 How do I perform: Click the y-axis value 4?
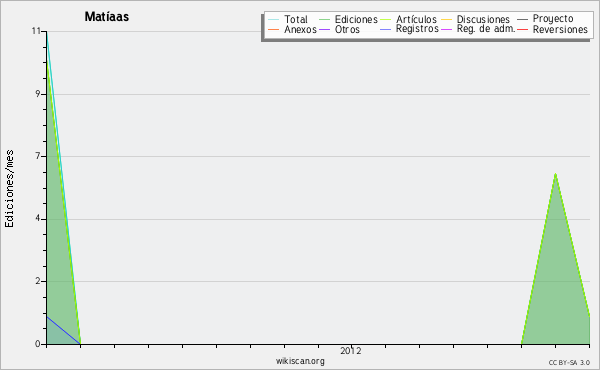pos(38,219)
